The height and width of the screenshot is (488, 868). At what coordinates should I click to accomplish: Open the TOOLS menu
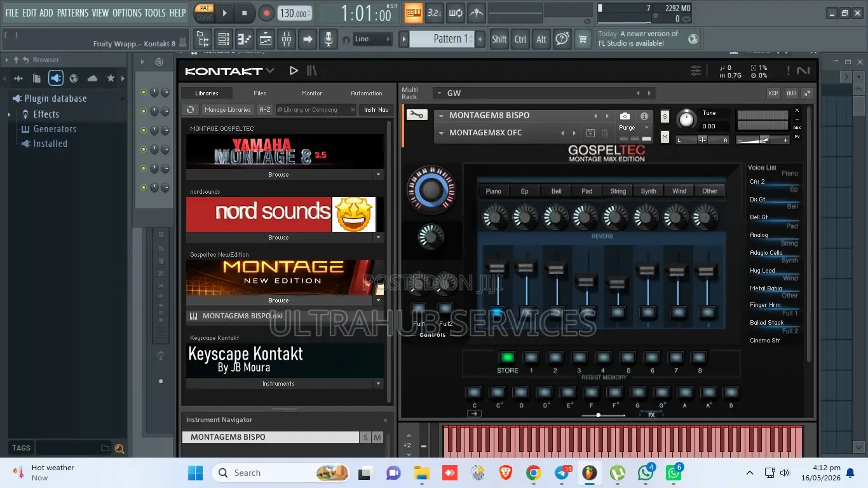pyautogui.click(x=155, y=13)
